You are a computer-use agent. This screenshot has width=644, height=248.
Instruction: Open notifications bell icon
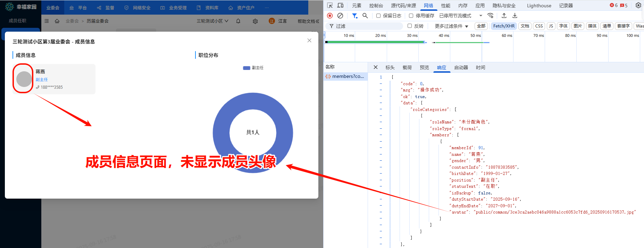pos(238,21)
